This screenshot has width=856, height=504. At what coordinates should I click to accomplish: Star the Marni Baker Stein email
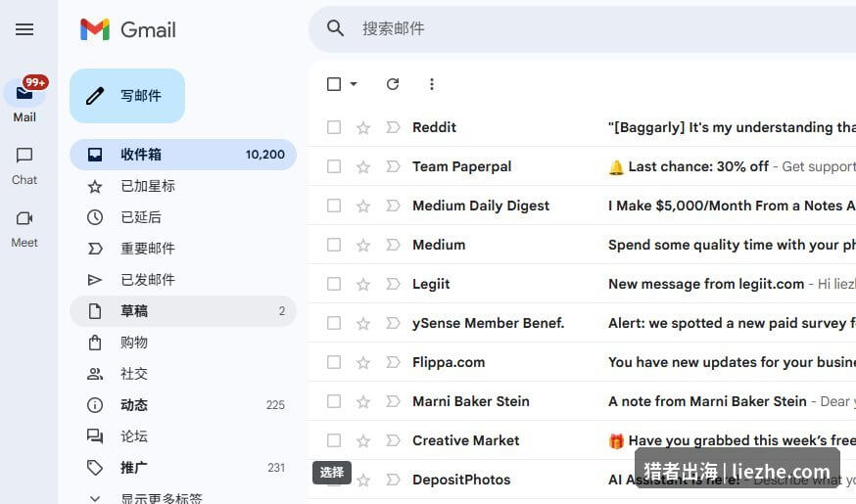click(363, 402)
